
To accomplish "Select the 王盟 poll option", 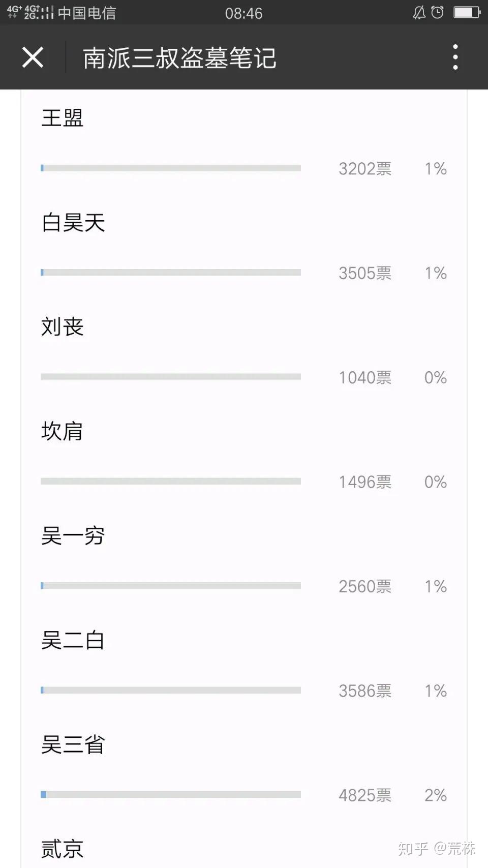I will 62,118.
